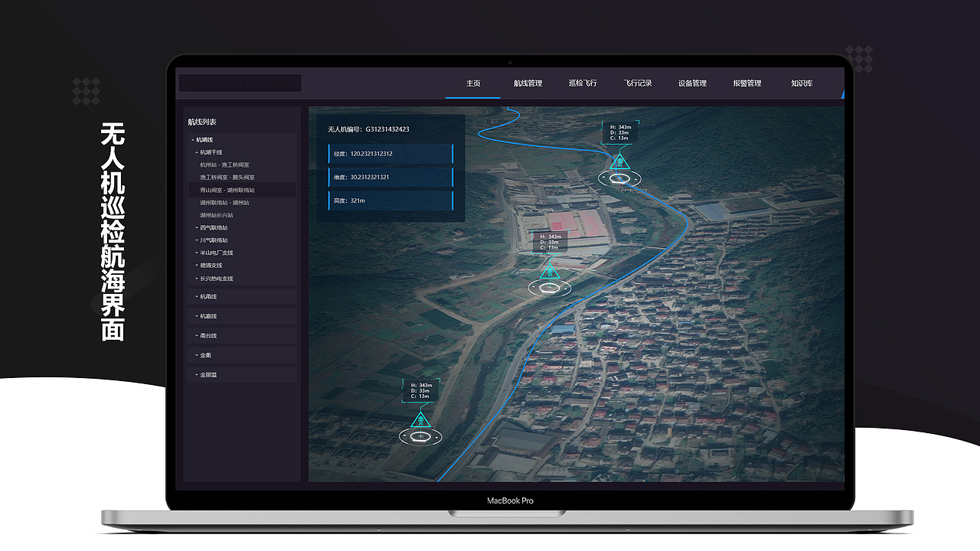Open the 飞行记录 tab
Image resolution: width=980 pixels, height=551 pixels.
click(638, 83)
